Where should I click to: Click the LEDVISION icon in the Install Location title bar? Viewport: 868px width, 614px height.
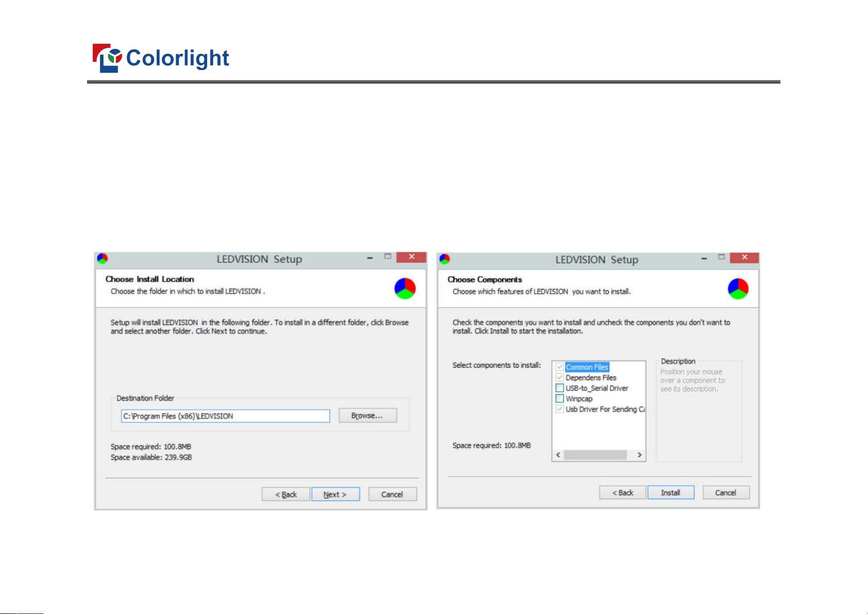(103, 259)
